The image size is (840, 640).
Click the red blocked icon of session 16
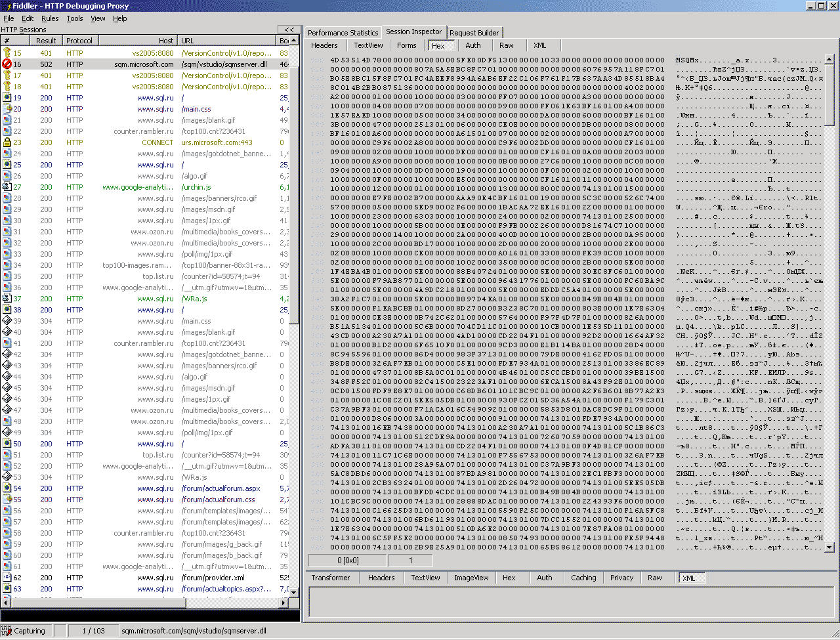(7, 64)
